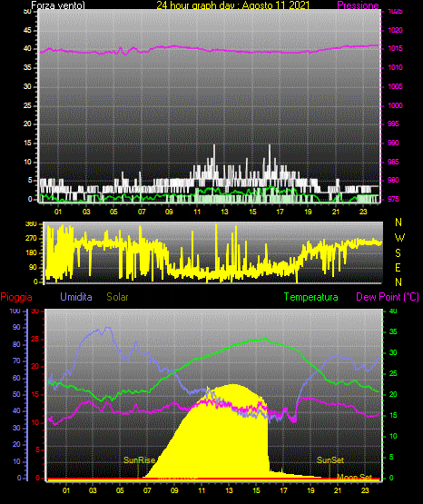This screenshot has width=423, height=504.
Task: Click the red 15 rain axis value
Action: coord(35,394)
